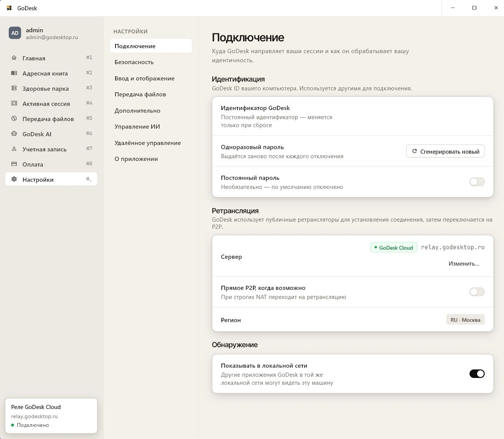Click the AD avatar badge

click(x=15, y=33)
